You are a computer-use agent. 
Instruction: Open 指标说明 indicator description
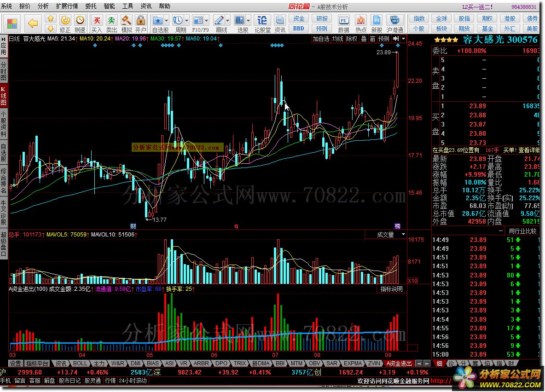[392, 289]
